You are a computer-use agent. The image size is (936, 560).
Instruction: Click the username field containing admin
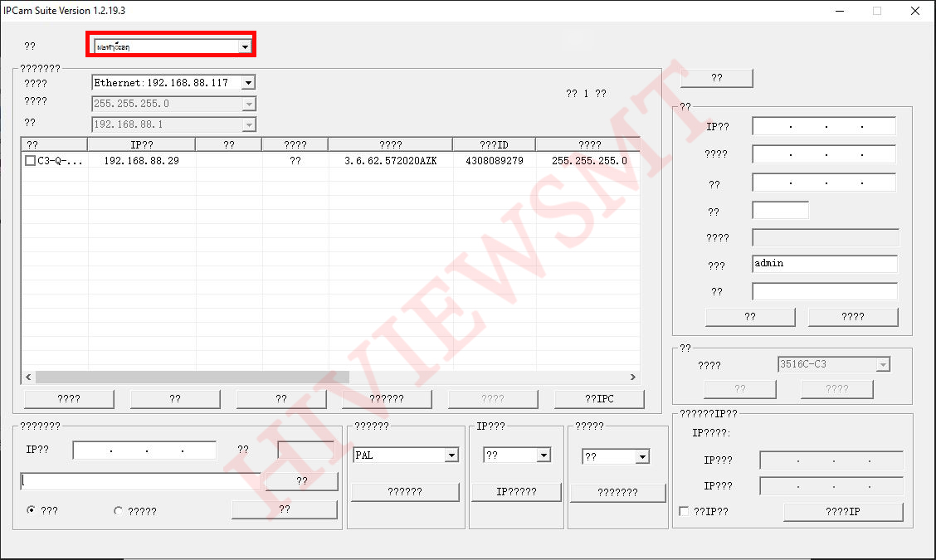pos(824,264)
